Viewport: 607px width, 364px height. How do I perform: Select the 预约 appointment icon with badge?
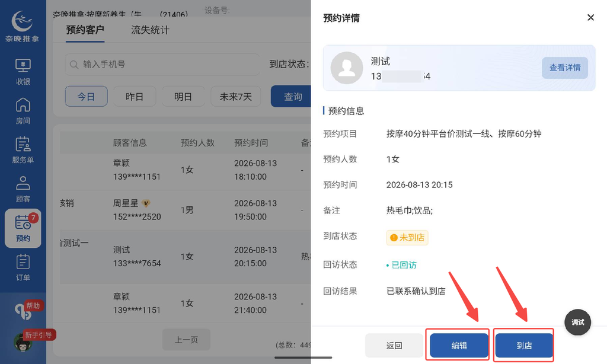(23, 228)
